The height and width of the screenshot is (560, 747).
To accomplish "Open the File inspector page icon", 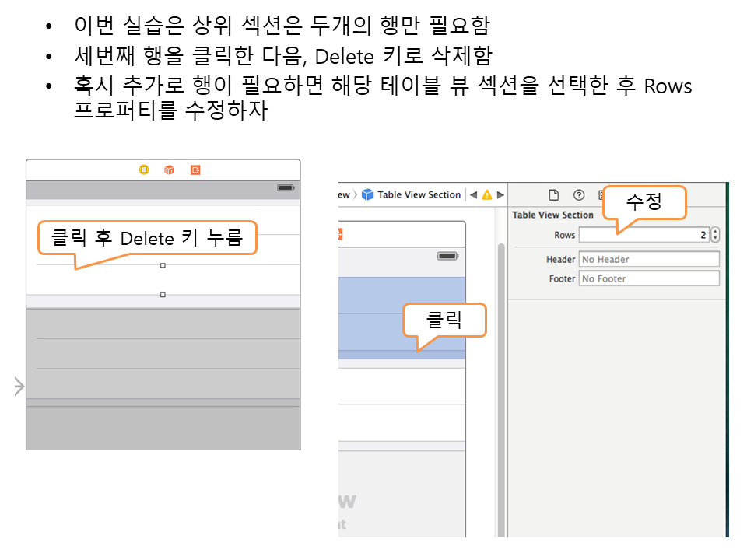I will coord(554,195).
